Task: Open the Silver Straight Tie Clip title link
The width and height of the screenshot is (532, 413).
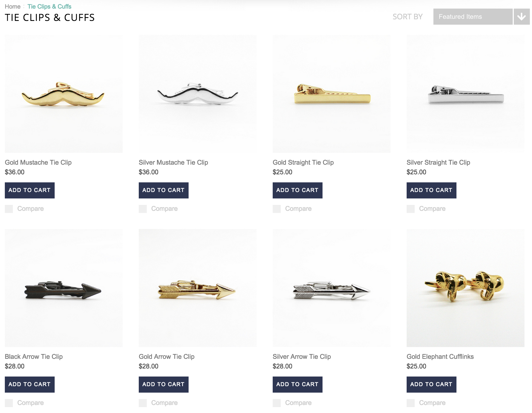Action: point(438,163)
